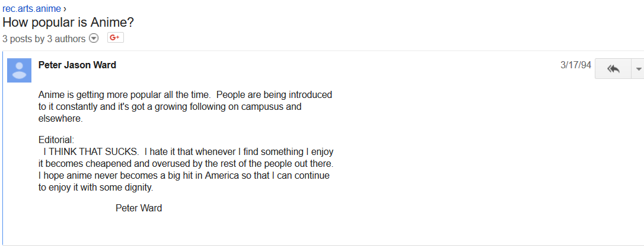This screenshot has width=644, height=247.
Task: Click the thread title How popular is Anime?
Action: click(68, 22)
